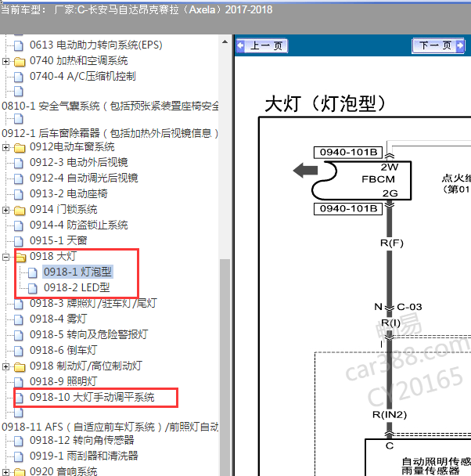Image resolution: width=471 pixels, height=476 pixels.
Task: Click the page icon beside 0912-4 自动调光后视镜
Action: click(x=19, y=178)
